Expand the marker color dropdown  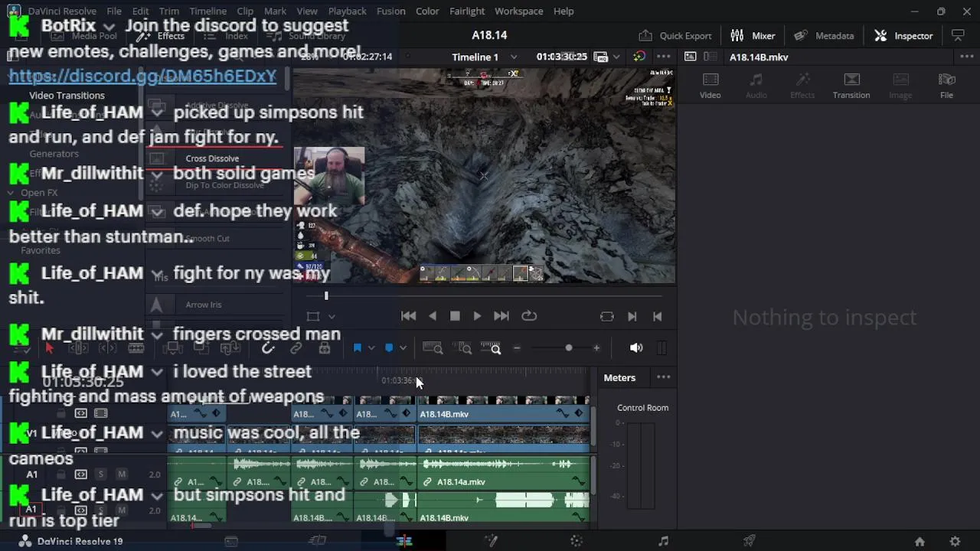403,348
